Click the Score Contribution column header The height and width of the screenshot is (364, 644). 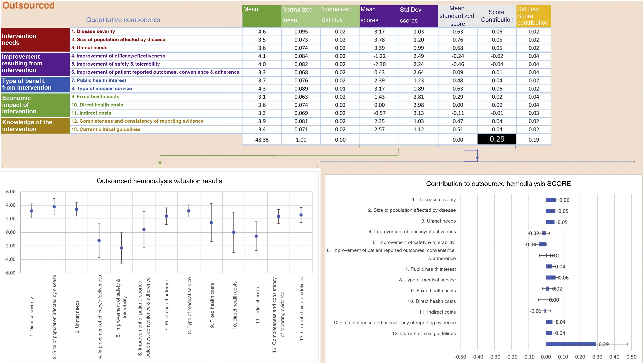click(x=497, y=16)
